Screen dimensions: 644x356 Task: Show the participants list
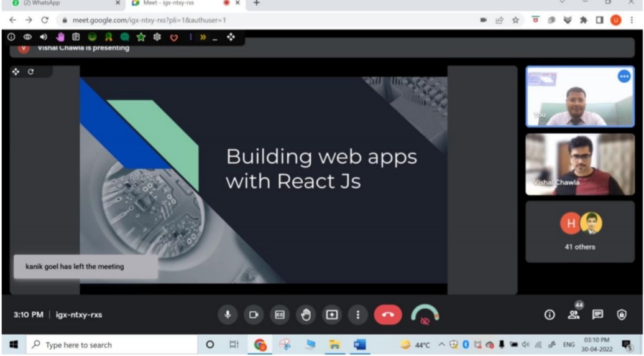point(573,315)
